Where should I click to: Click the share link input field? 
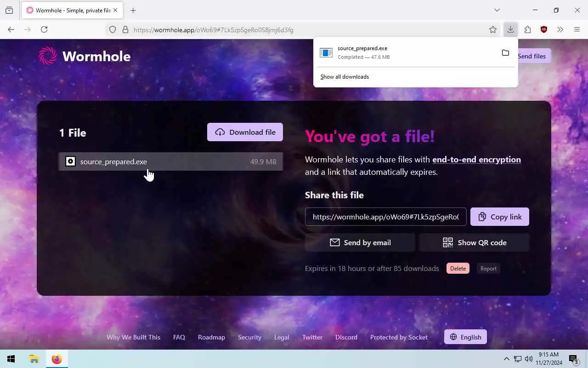click(386, 217)
